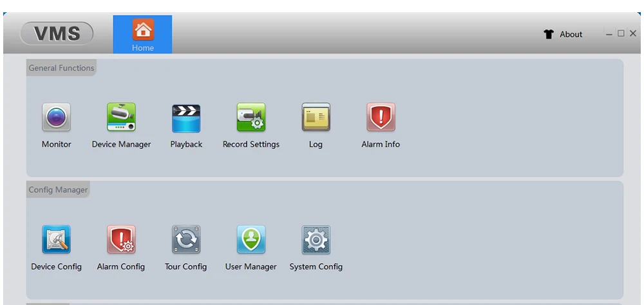
Task: View Alarm Info shield icon
Action: pos(381,117)
